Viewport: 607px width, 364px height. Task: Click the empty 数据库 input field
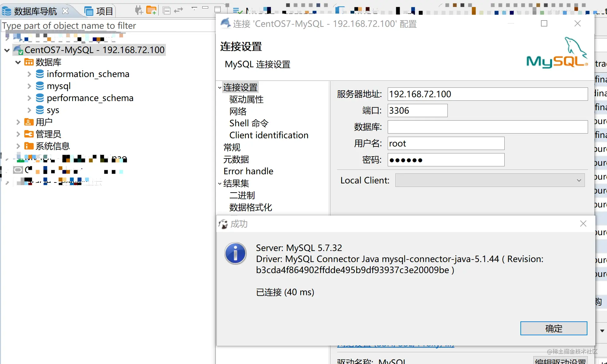click(x=488, y=127)
